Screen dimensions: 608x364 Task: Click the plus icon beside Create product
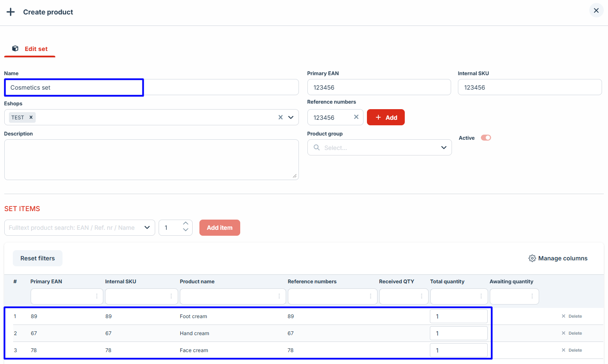pyautogui.click(x=11, y=12)
